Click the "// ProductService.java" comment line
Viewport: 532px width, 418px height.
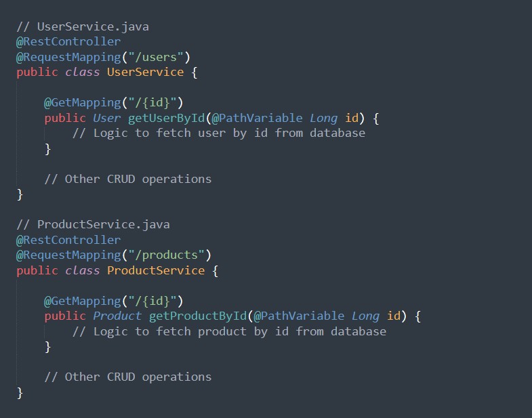click(93, 224)
